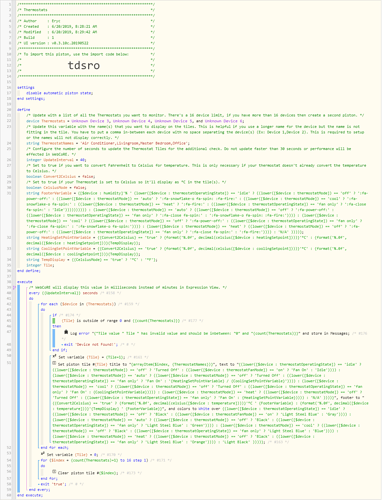Image resolution: width=384 pixels, height=500 pixels.
Task: Click the Author comment line
Action: [x=86, y=21]
